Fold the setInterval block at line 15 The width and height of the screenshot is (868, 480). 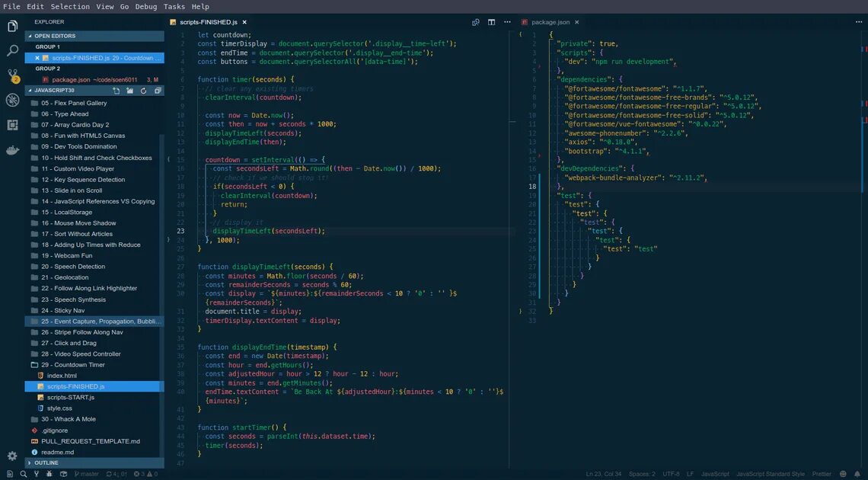[168, 159]
